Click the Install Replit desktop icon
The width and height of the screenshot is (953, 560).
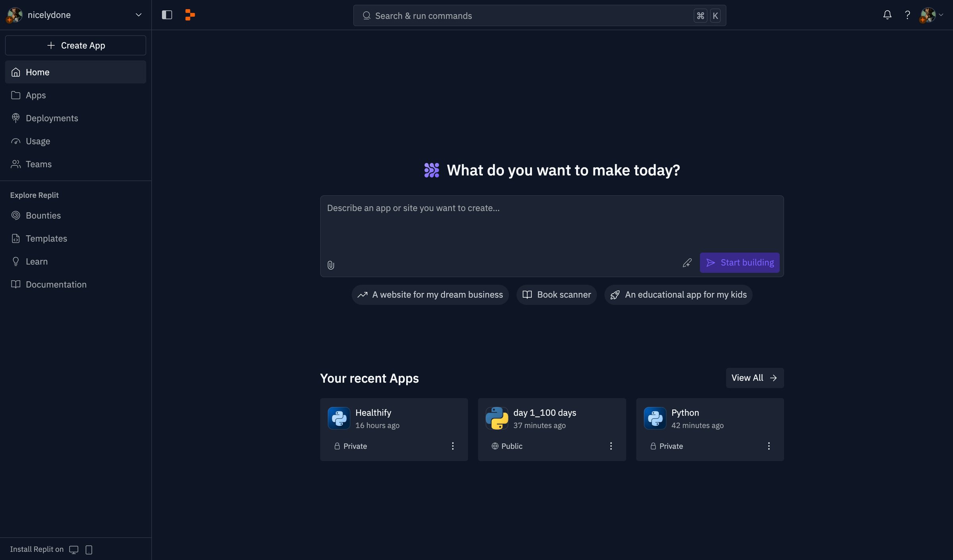coord(74,550)
